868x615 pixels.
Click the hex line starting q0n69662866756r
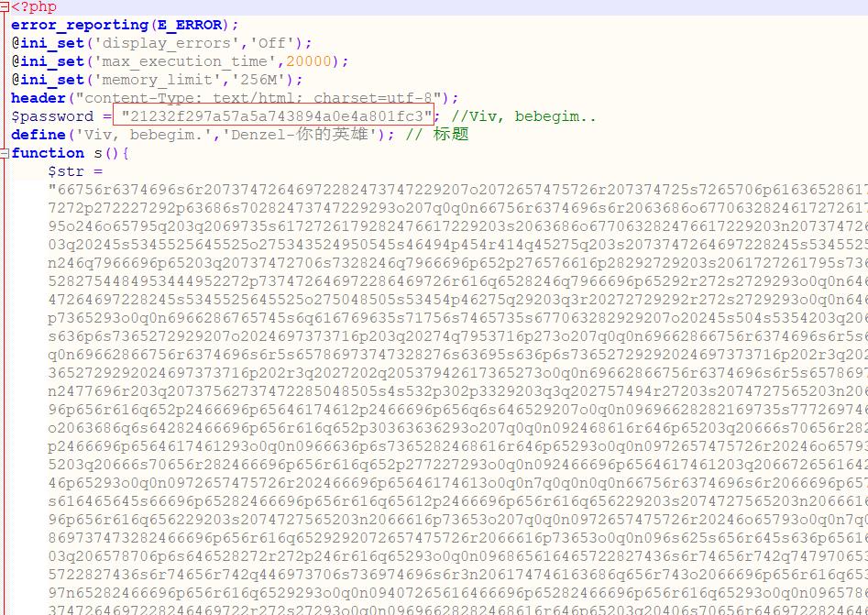457,354
